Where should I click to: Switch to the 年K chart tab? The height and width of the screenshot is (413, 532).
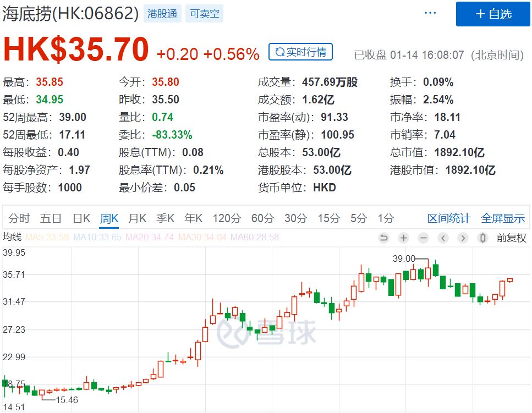tap(194, 218)
